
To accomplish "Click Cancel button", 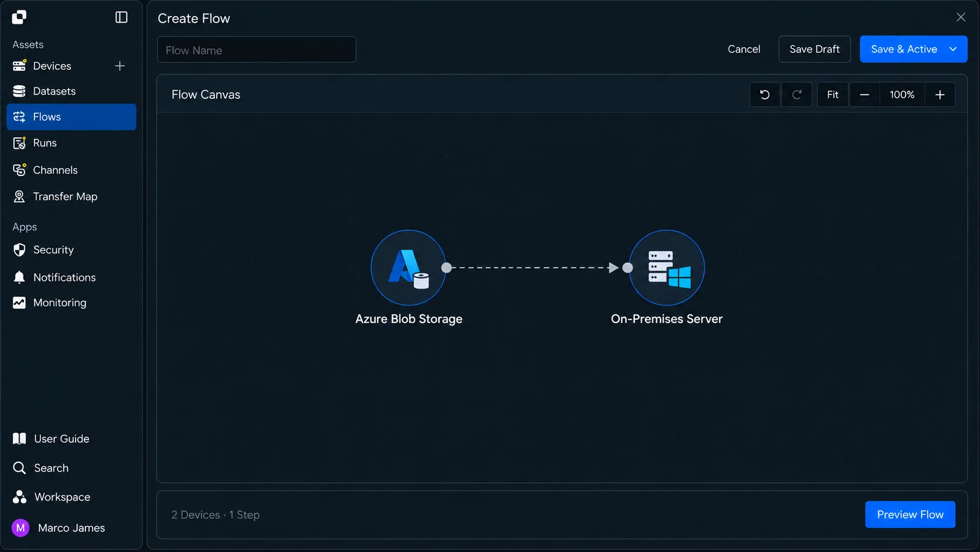I will click(x=744, y=49).
